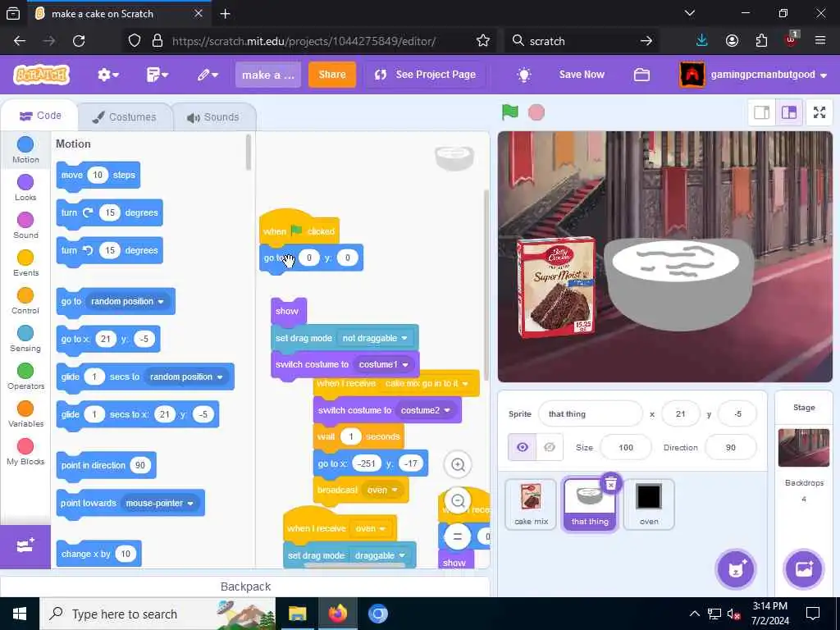Viewport: 840px width, 630px height.
Task: Switch to the Code tab
Action: click(x=40, y=116)
